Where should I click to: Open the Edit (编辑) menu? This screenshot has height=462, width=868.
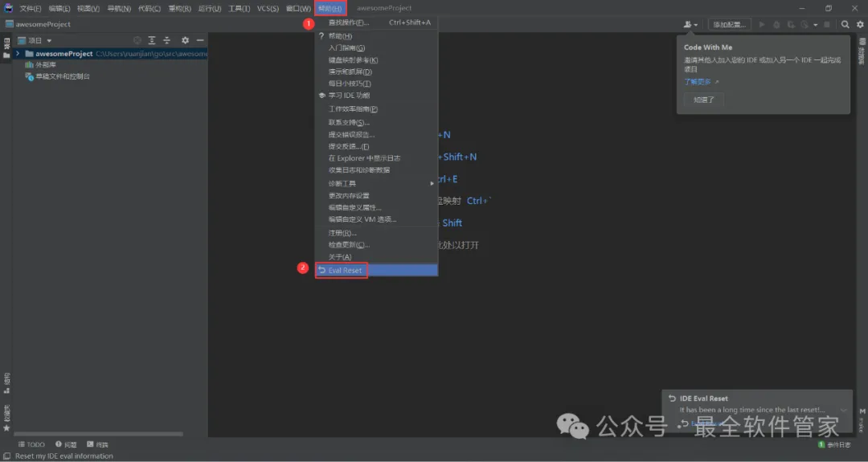point(59,8)
